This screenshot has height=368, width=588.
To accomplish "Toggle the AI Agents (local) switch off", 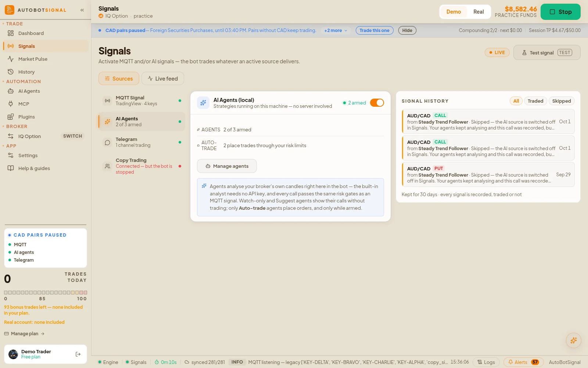I will pos(377,103).
